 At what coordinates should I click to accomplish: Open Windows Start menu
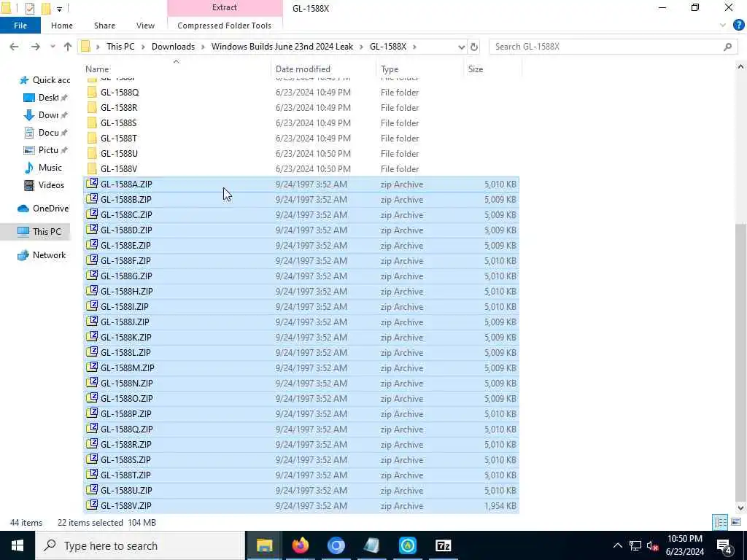pos(18,545)
